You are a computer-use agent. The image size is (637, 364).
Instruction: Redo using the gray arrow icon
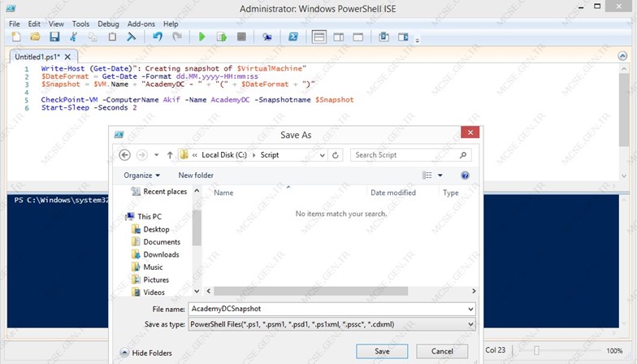click(x=177, y=37)
